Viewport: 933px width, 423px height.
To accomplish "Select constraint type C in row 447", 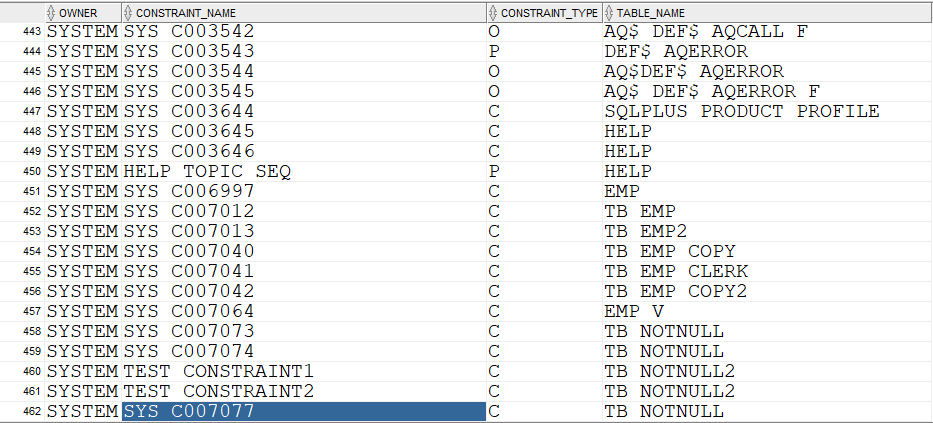I will (544, 111).
